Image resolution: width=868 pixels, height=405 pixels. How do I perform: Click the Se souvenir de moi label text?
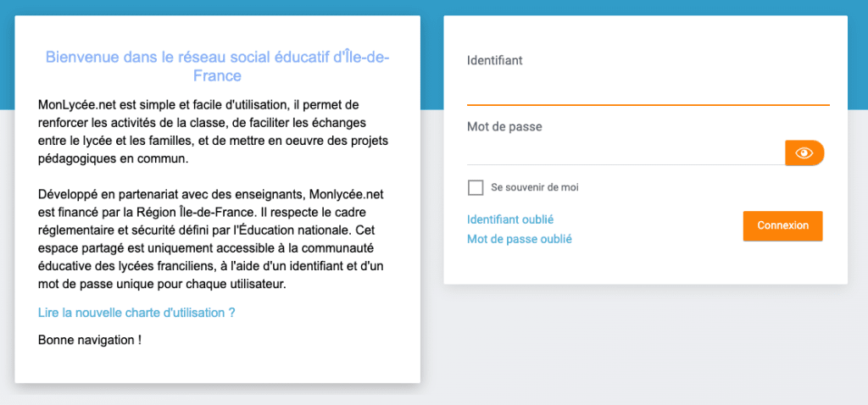pos(535,187)
